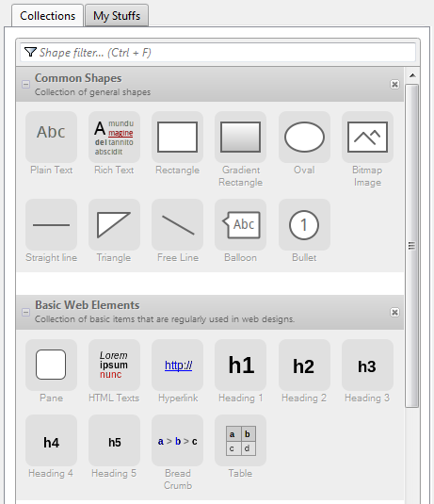The width and height of the screenshot is (434, 504).
Task: Choose the Bullet shape
Action: 304,231
